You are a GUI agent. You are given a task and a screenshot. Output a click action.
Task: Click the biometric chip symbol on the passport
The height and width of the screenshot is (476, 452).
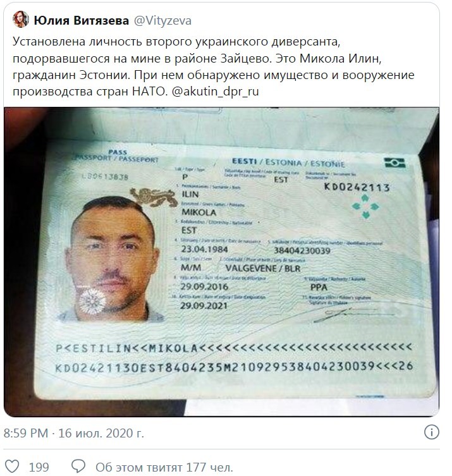pyautogui.click(x=394, y=162)
